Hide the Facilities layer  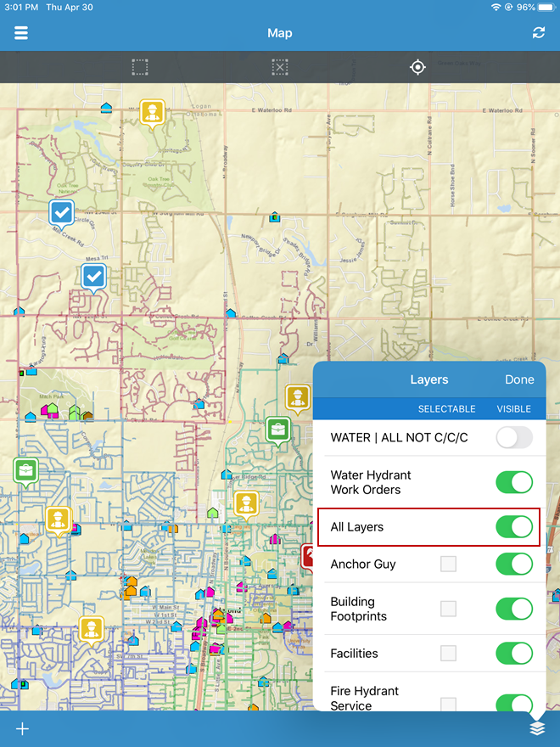tap(514, 654)
